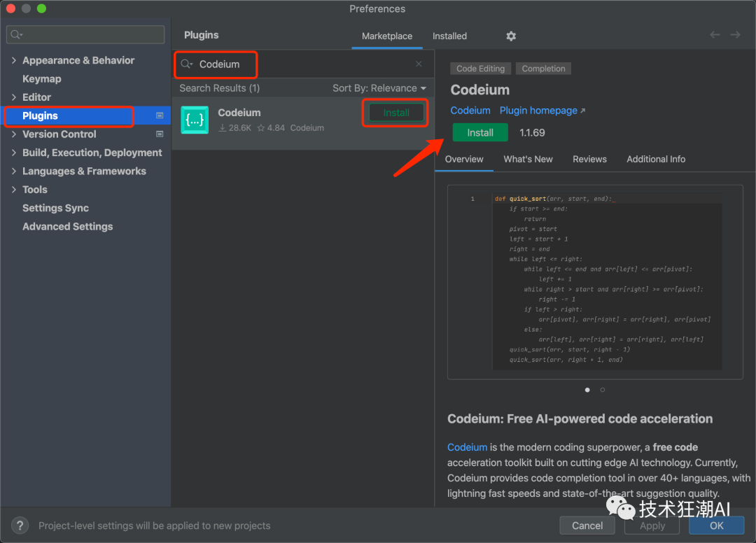
Task: Expand the Appearance & Behavior section
Action: (14, 61)
